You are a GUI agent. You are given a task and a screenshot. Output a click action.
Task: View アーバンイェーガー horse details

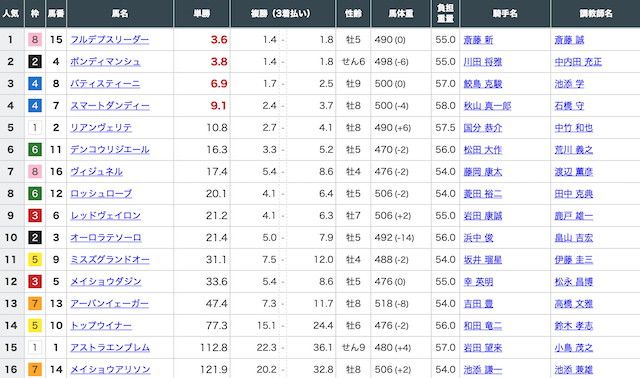[x=109, y=304]
